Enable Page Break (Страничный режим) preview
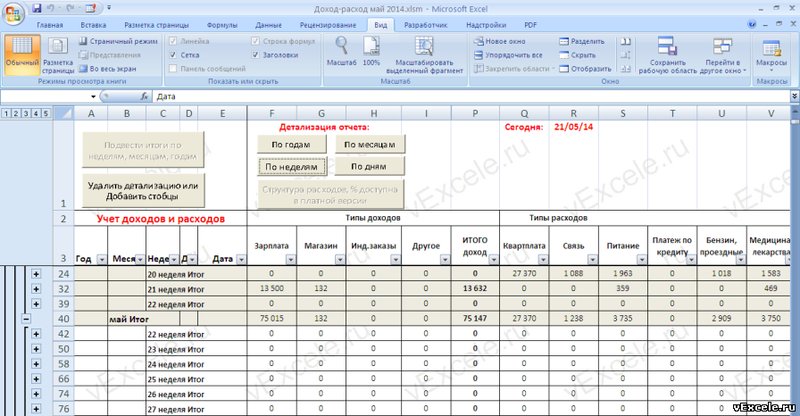This screenshot has width=800, height=416. coord(118,41)
